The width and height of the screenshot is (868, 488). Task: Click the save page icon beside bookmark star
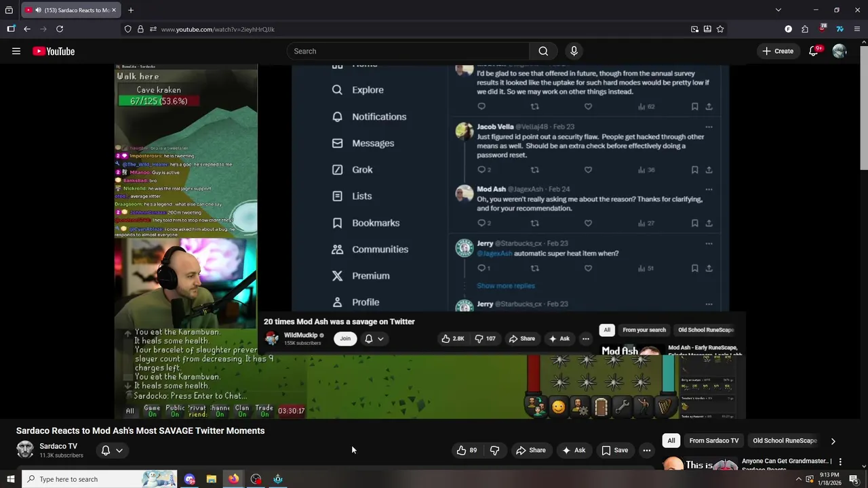[707, 29]
